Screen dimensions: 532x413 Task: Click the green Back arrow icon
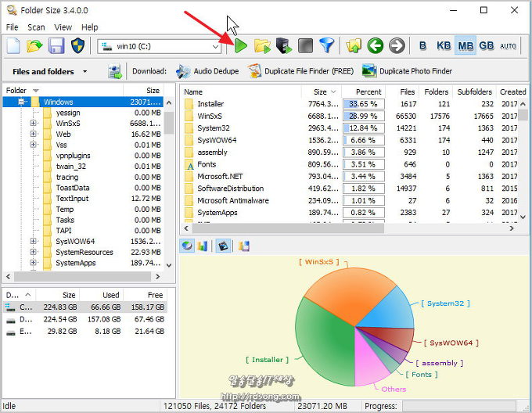376,46
